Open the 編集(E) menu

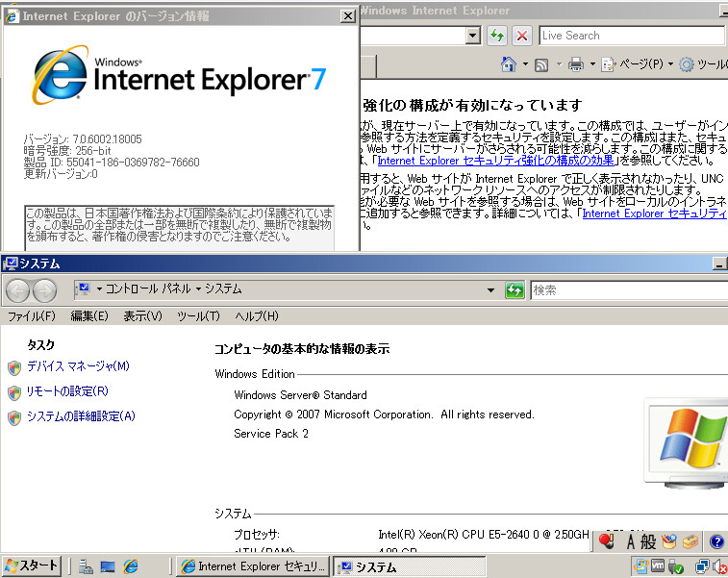[89, 316]
